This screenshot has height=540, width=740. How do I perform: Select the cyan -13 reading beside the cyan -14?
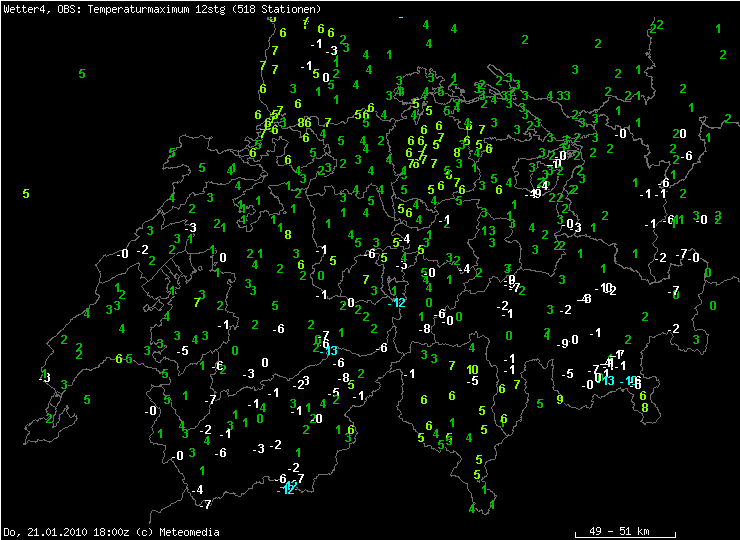click(x=607, y=381)
